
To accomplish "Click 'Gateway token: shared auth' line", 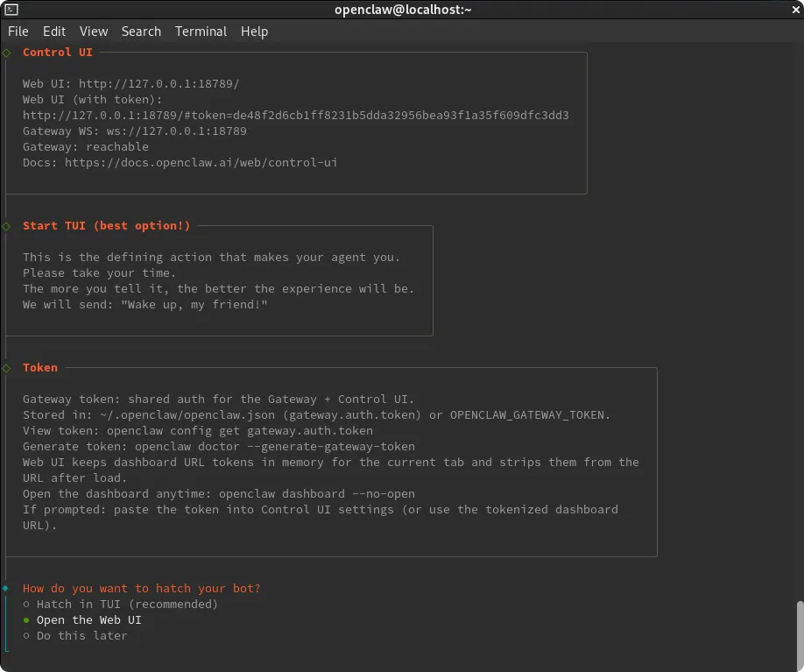I will (x=218, y=400).
